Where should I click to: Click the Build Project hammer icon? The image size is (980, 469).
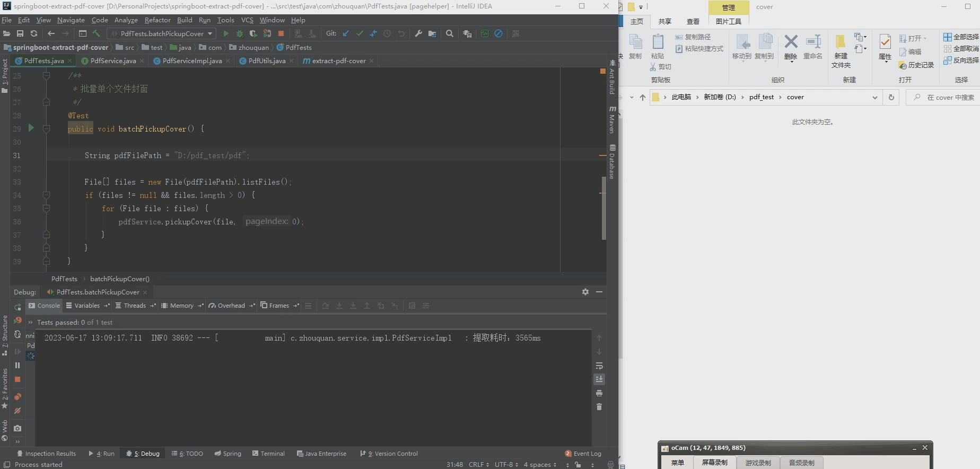(x=96, y=33)
